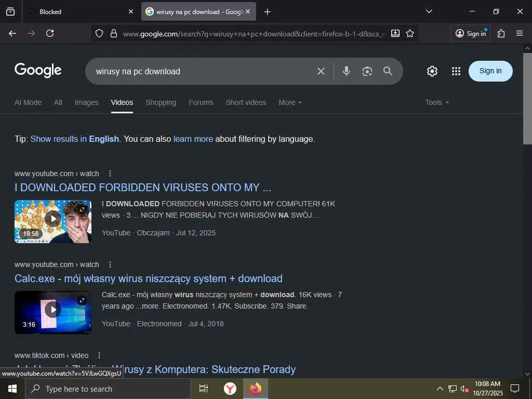The image size is (532, 399).
Task: Open Windows Start menu
Action: 12,389
